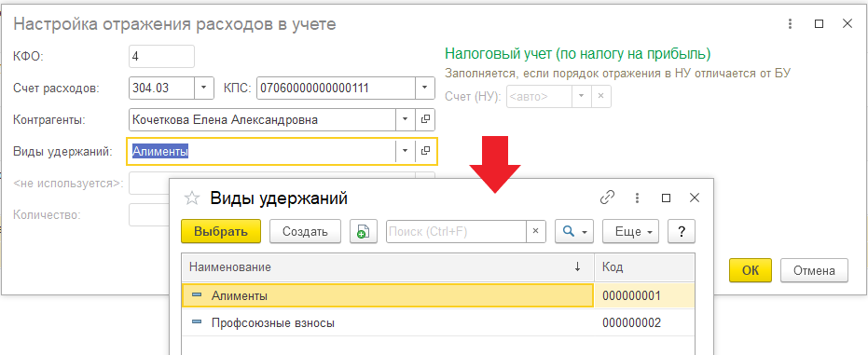
Task: Click the 'Алименты' row item icon
Action: [x=197, y=296]
